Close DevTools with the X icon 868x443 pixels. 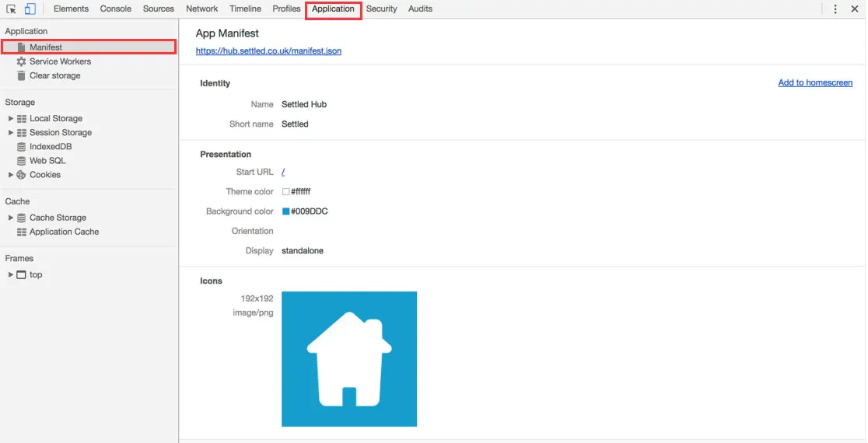855,9
